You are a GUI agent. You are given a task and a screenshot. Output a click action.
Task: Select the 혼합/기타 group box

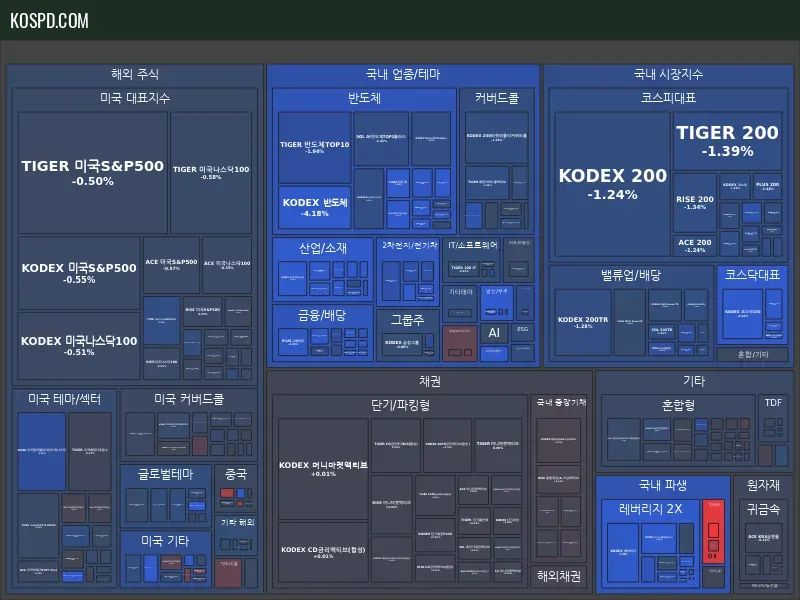point(753,355)
